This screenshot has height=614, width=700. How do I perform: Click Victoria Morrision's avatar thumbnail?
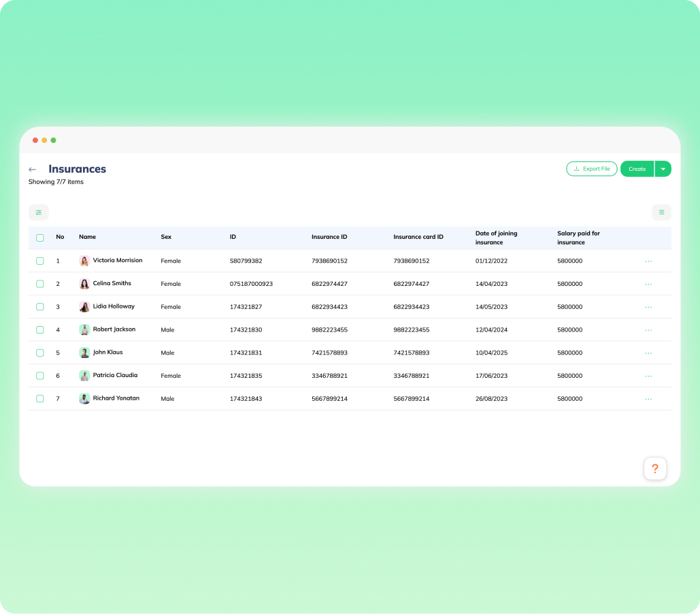point(84,261)
